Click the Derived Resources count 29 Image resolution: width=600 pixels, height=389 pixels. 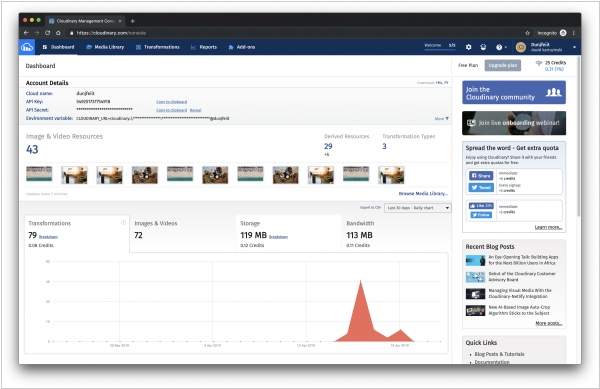pos(328,146)
